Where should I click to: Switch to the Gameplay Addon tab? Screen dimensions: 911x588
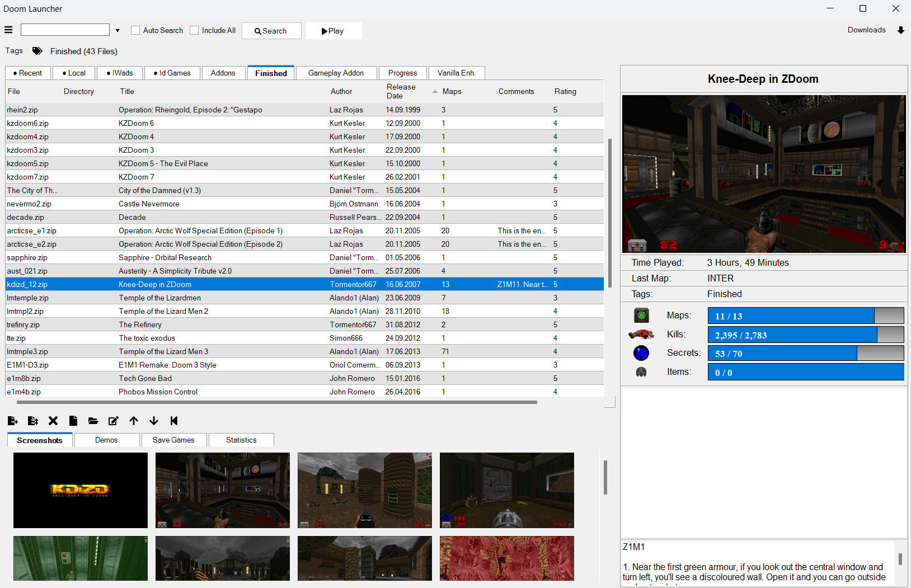pos(336,73)
